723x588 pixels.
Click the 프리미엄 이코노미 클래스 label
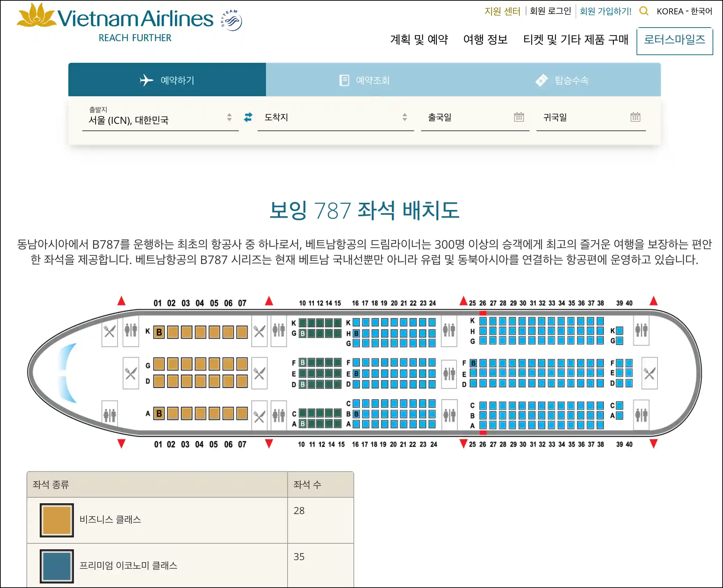(x=128, y=566)
